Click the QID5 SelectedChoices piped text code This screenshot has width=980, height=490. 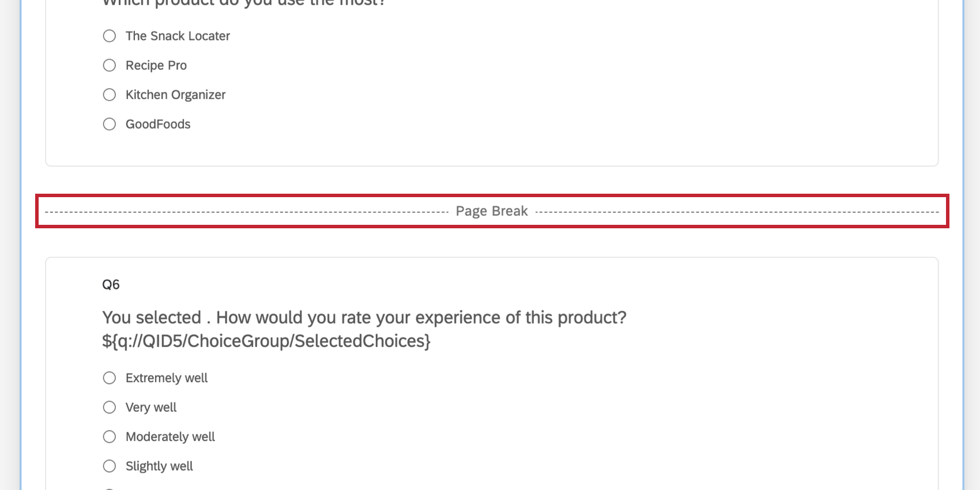tap(266, 341)
